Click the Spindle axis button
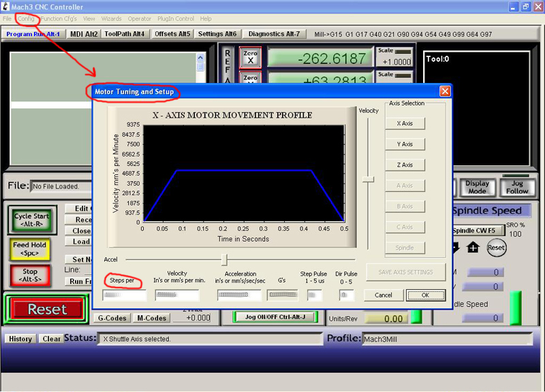The image size is (545, 392). coord(405,248)
